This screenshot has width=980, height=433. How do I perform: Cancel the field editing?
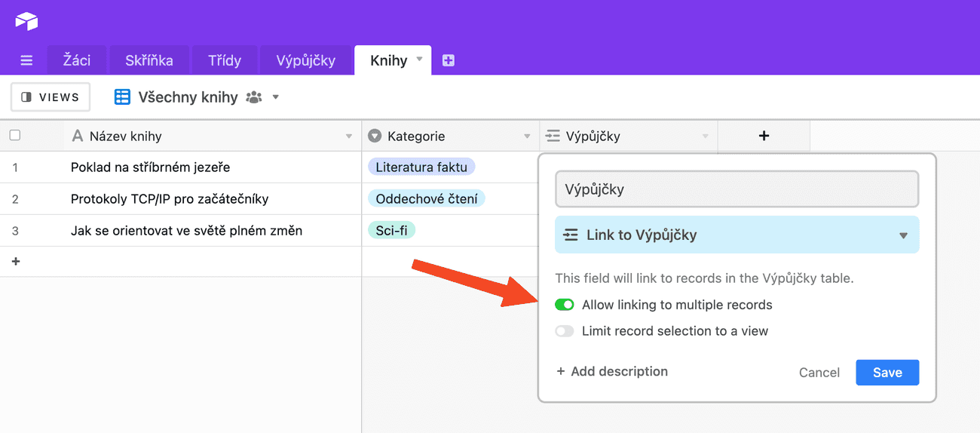(x=819, y=373)
